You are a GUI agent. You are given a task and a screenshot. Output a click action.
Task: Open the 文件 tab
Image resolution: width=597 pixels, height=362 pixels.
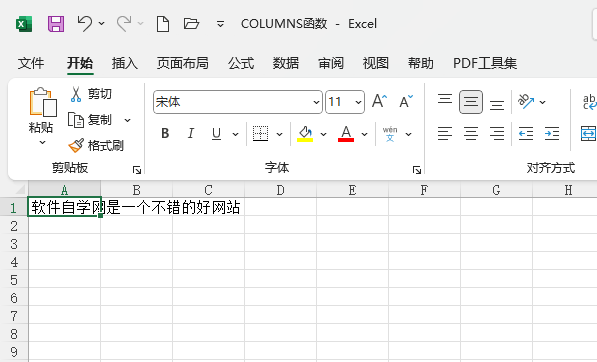(31, 63)
